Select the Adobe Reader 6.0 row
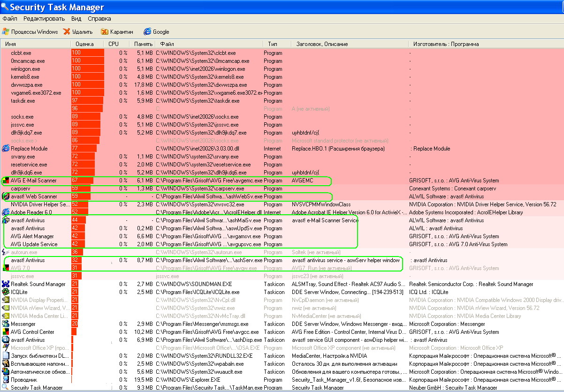Image resolution: width=564 pixels, height=392 pixels. pos(282,212)
